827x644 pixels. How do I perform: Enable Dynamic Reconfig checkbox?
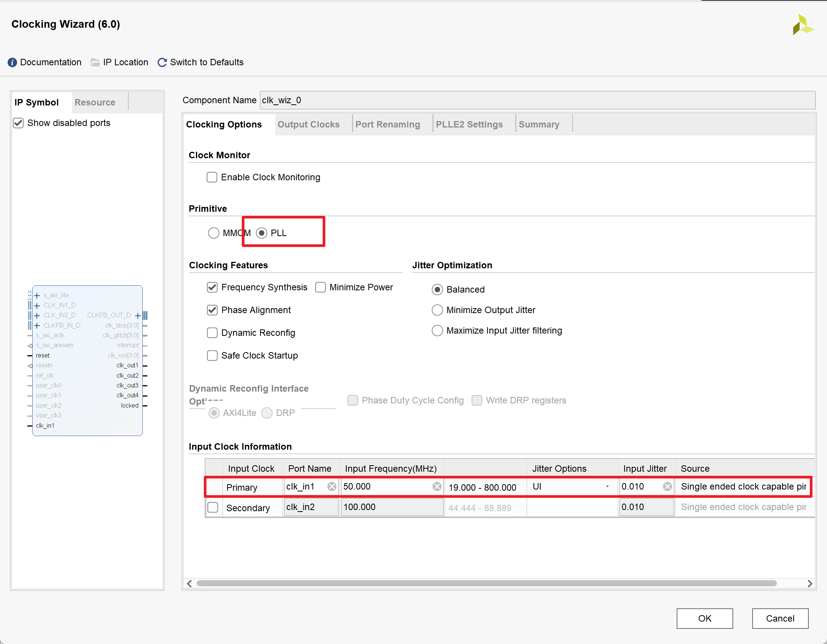(212, 333)
